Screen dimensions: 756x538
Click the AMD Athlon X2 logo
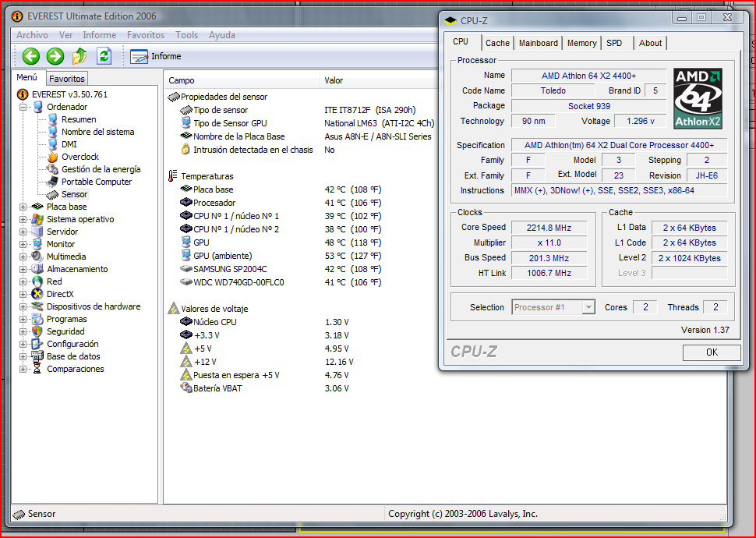698,98
